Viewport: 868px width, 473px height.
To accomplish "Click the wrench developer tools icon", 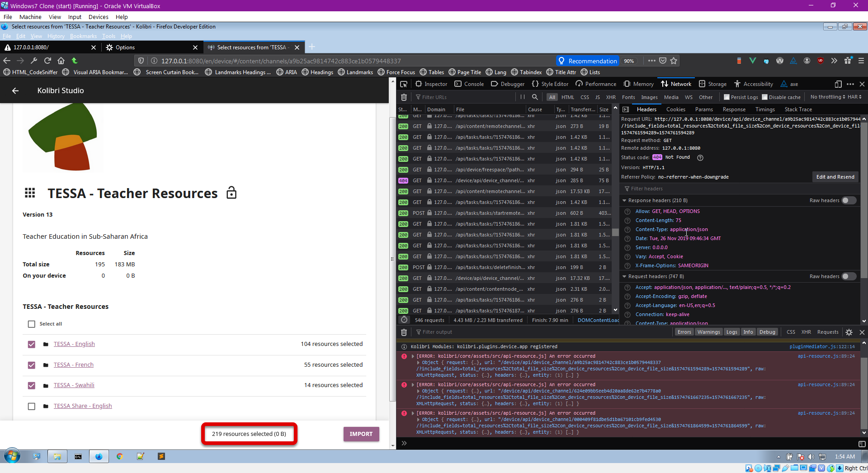I will coord(34,61).
